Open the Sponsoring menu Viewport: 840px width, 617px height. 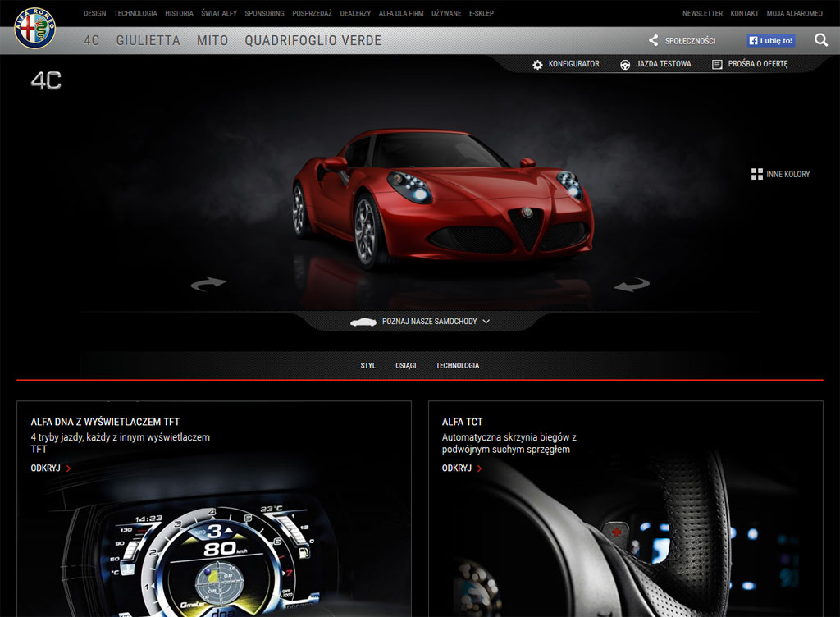pos(265,13)
